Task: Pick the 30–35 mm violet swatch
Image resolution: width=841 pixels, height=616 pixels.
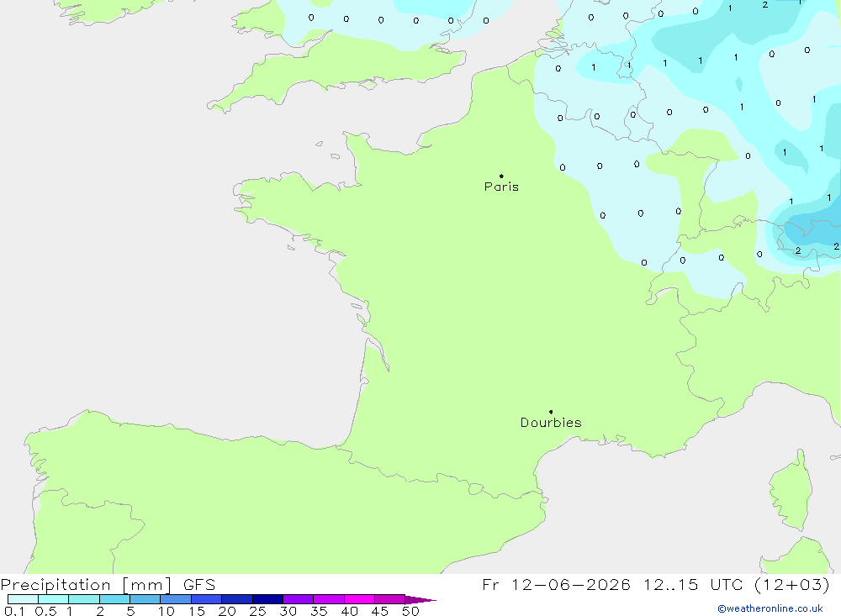Action: [x=299, y=599]
